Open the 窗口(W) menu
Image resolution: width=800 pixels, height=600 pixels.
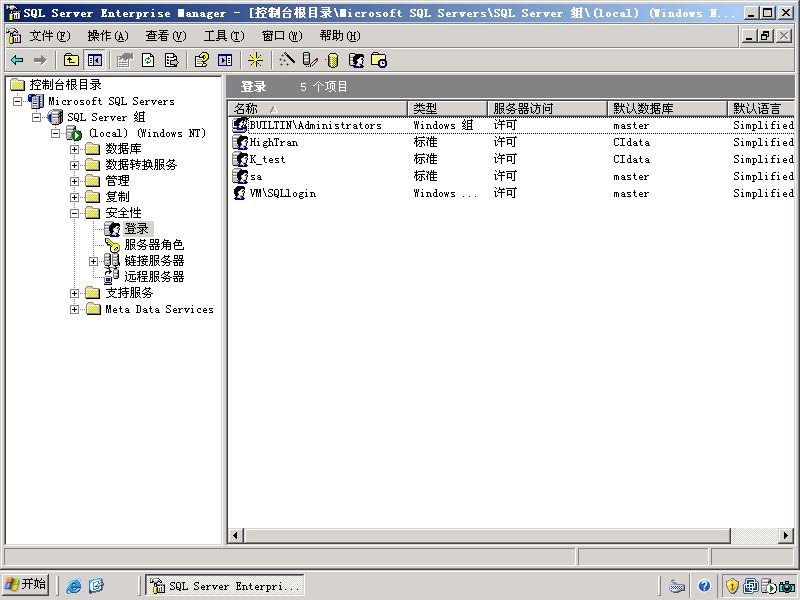click(282, 36)
